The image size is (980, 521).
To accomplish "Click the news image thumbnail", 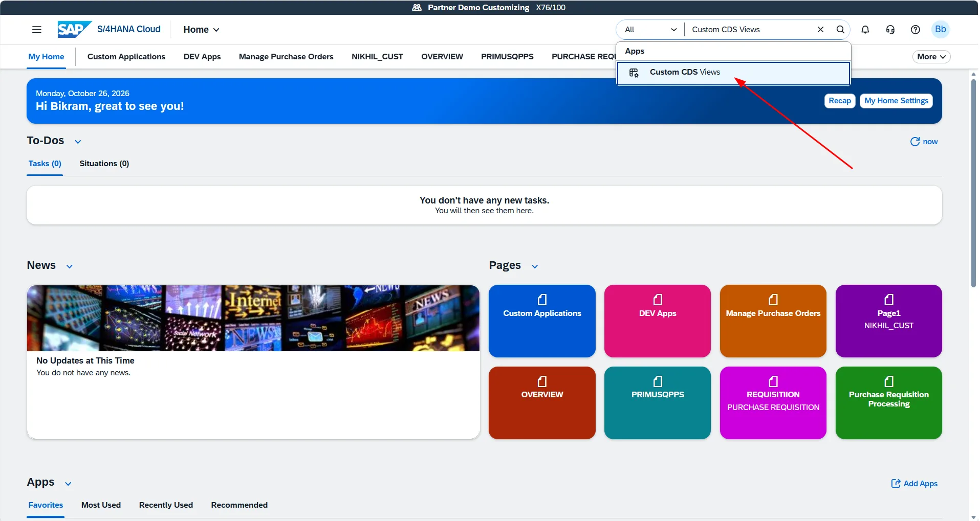I will click(x=253, y=318).
